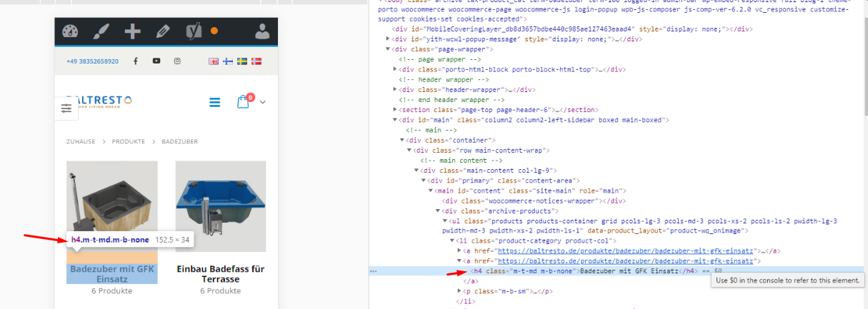Open the Yoast SEO icon in admin bar
This screenshot has height=309, width=868.
tap(192, 31)
